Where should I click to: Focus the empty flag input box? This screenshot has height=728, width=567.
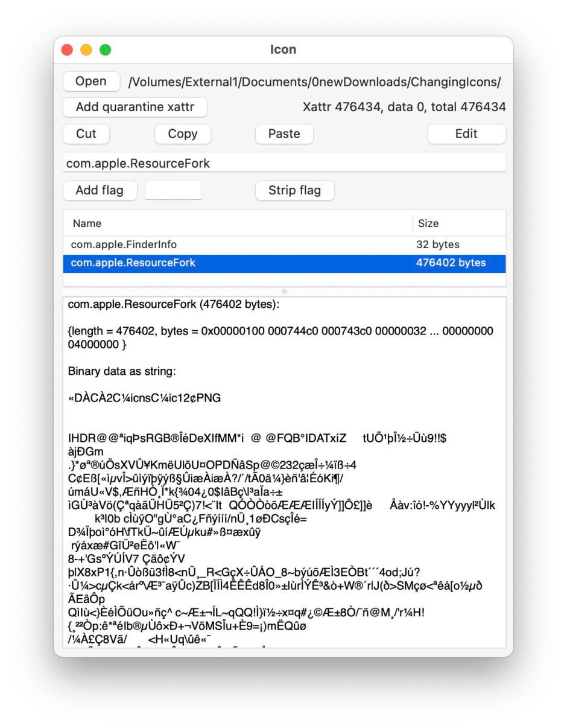(173, 190)
